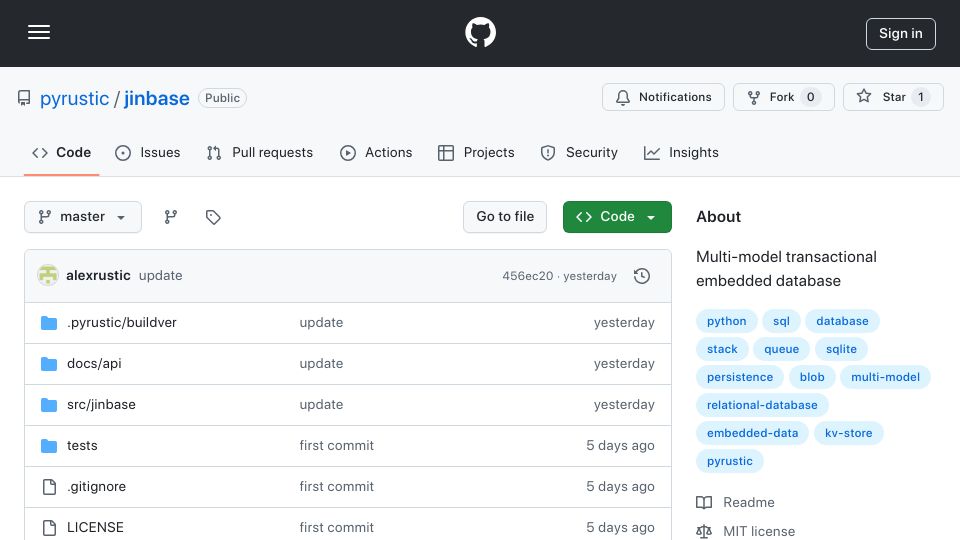The height and width of the screenshot is (540, 960).
Task: Select the persistence topic tag
Action: [x=740, y=378]
